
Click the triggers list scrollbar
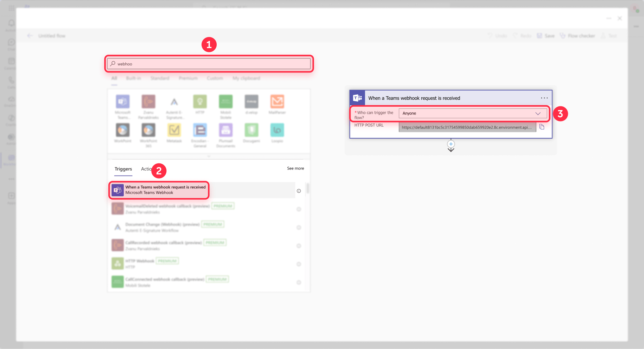pos(308,188)
